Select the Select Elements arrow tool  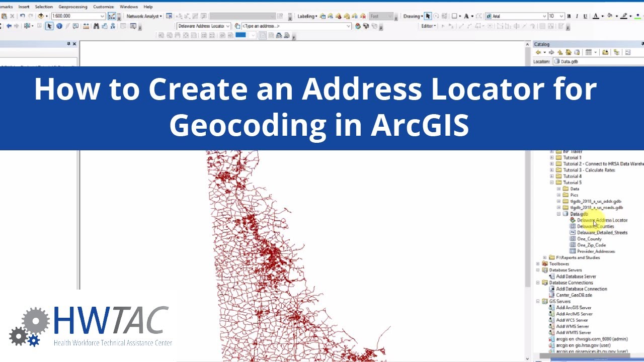pyautogui.click(x=49, y=25)
